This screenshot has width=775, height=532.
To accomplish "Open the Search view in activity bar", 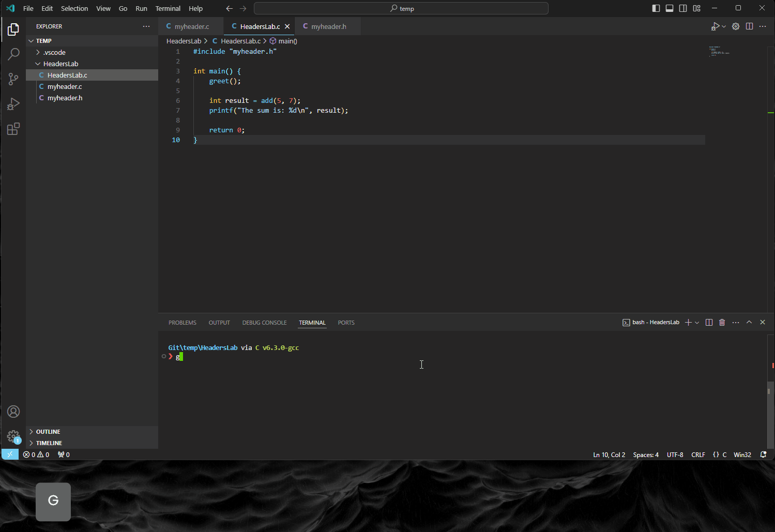I will tap(13, 54).
